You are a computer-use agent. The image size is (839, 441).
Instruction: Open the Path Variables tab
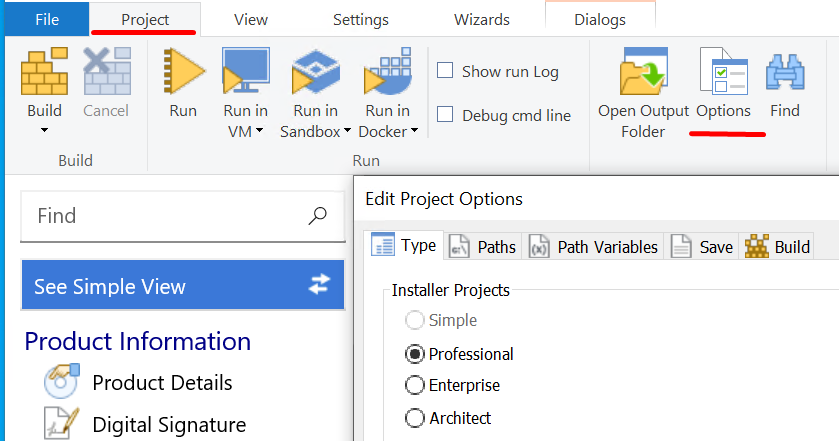pos(595,246)
